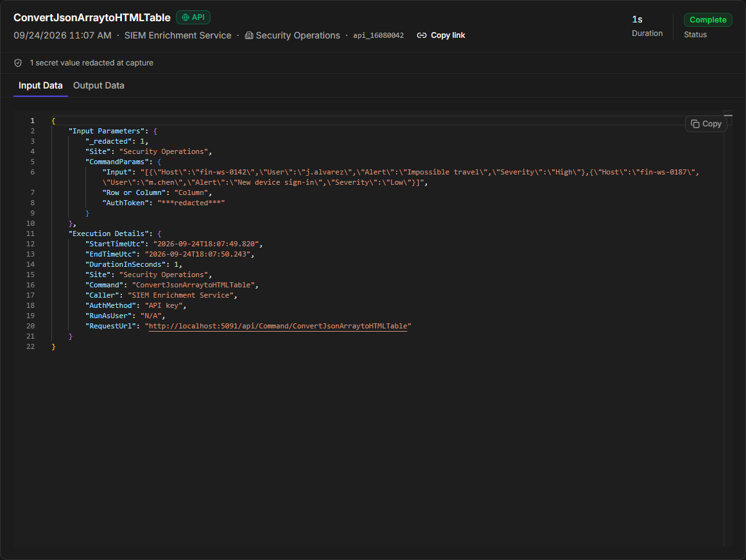
Task: Click the "Caller" key on line 17
Action: 102,295
